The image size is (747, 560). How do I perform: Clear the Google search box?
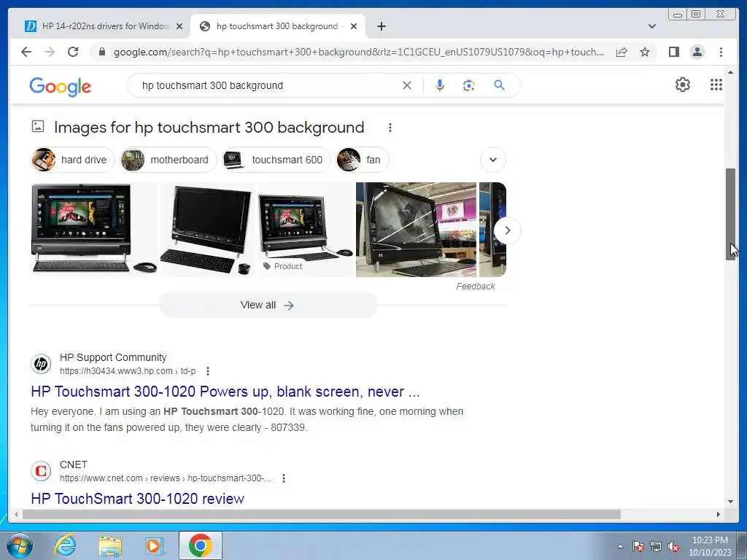pos(407,85)
